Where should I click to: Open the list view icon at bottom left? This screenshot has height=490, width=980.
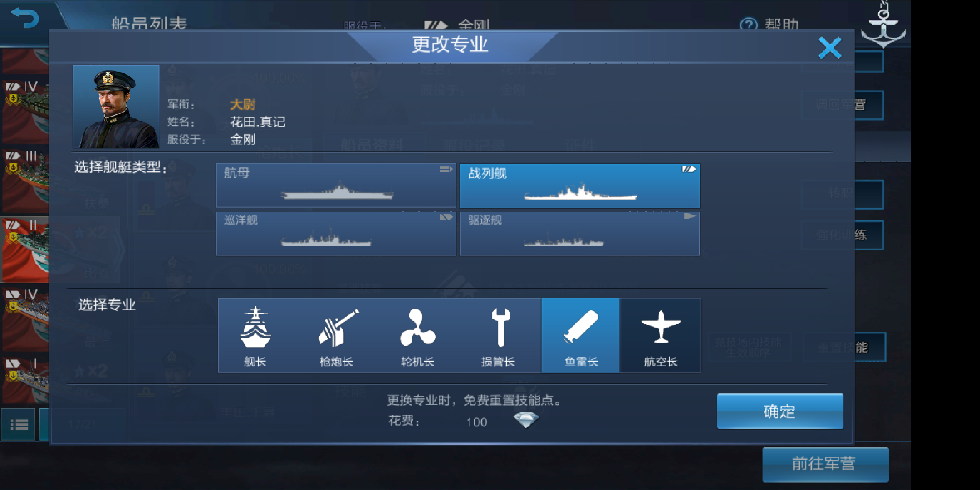click(18, 425)
